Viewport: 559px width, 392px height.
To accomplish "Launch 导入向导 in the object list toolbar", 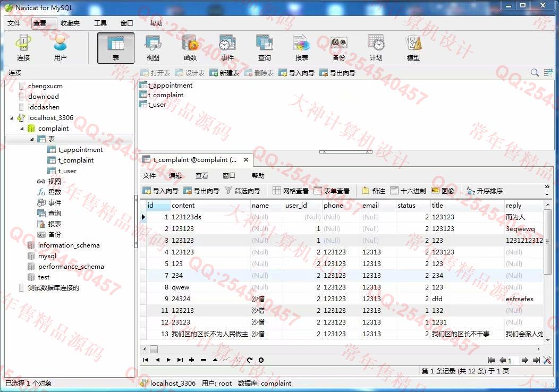I will click(297, 73).
